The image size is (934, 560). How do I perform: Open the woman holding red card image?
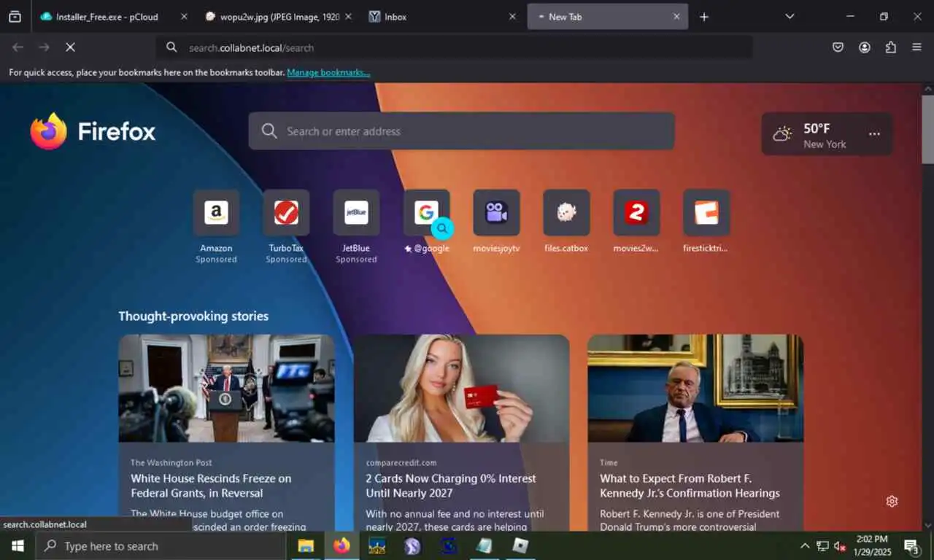coord(461,388)
